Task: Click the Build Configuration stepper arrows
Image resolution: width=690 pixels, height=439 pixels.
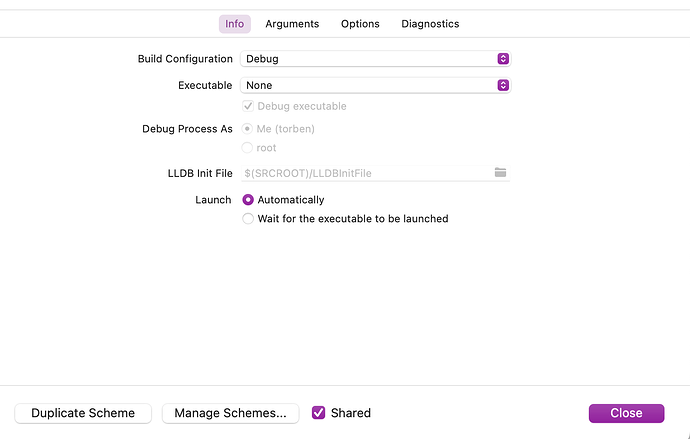Action: 503,59
